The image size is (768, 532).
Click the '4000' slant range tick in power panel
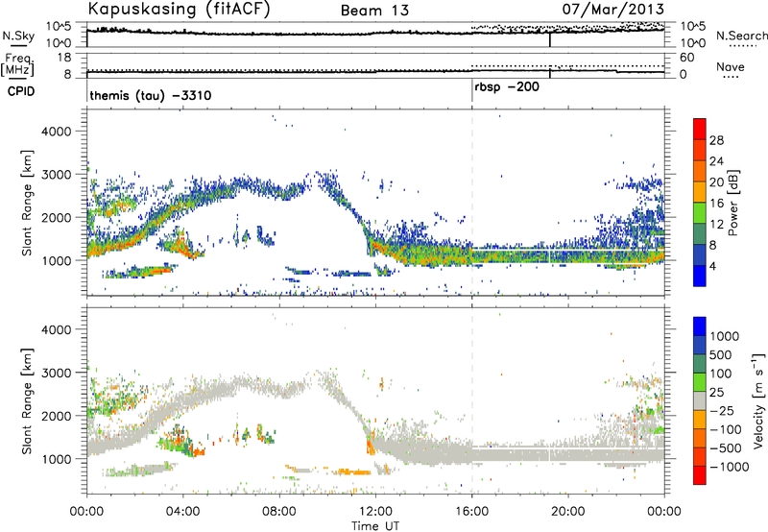tap(57, 132)
